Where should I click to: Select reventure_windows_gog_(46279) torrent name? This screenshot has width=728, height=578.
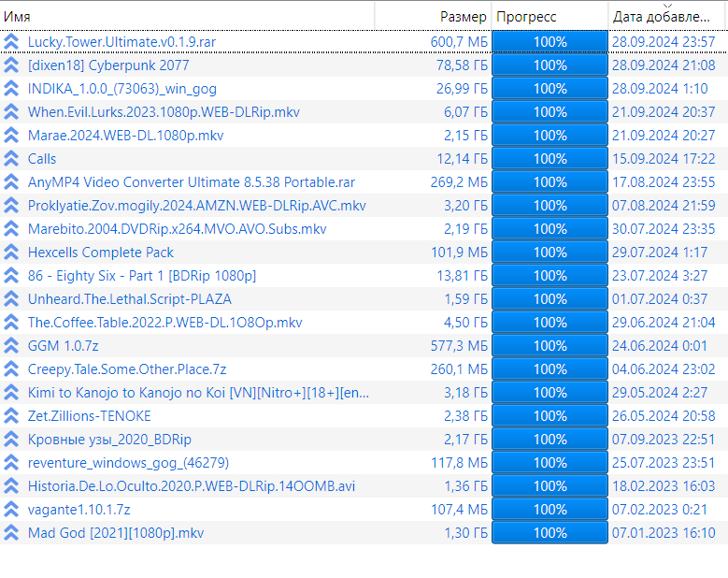128,463
